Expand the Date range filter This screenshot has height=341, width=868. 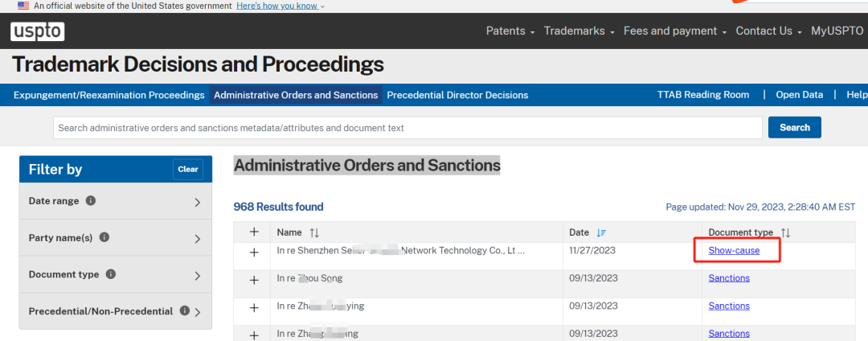(x=116, y=201)
